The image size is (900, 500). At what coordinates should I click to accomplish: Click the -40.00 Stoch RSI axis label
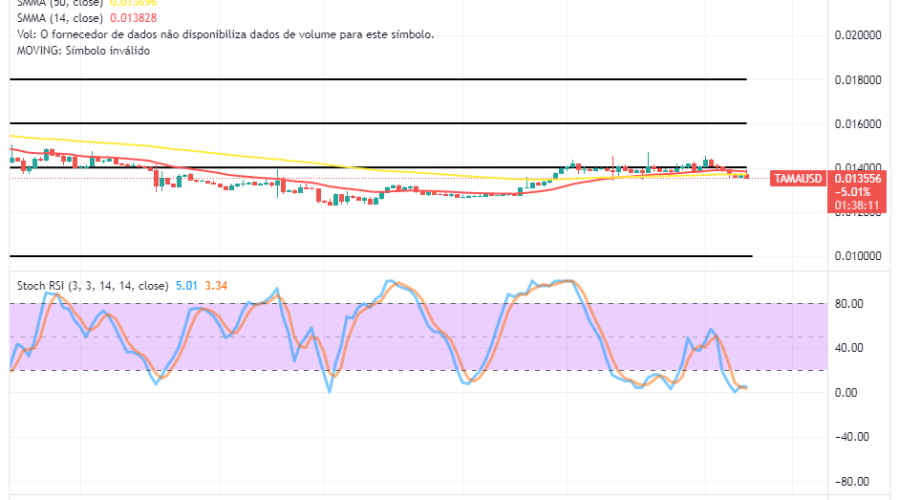(x=852, y=437)
